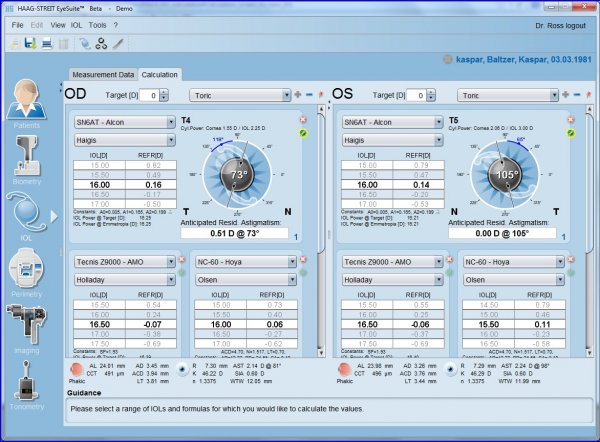The image size is (600, 442).
Task: Select OS Olsen row IOL 15.50
Action: [x=514, y=325]
